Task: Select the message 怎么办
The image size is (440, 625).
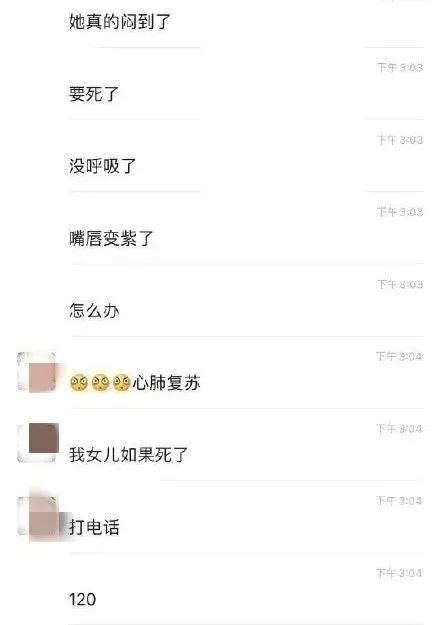Action: click(x=94, y=311)
